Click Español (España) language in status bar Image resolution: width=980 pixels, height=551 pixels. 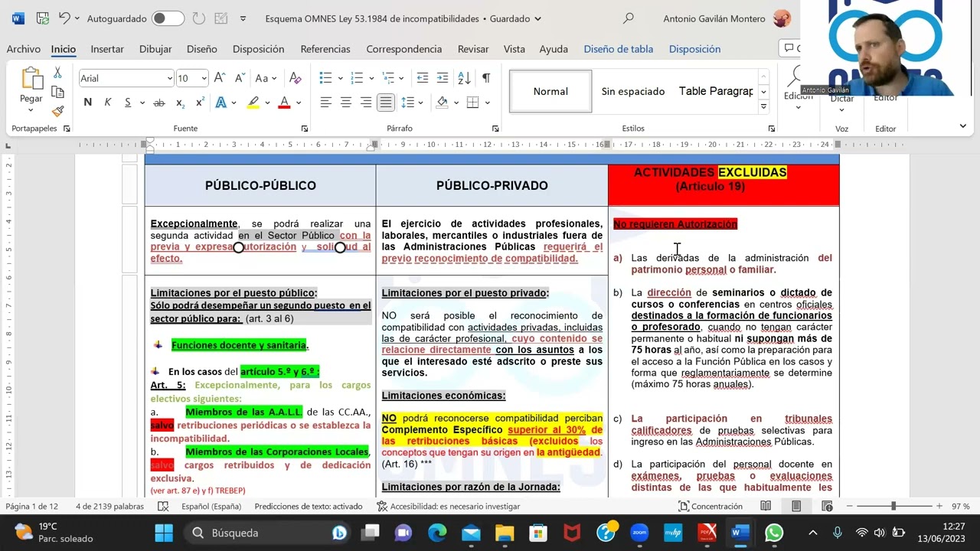click(x=211, y=507)
